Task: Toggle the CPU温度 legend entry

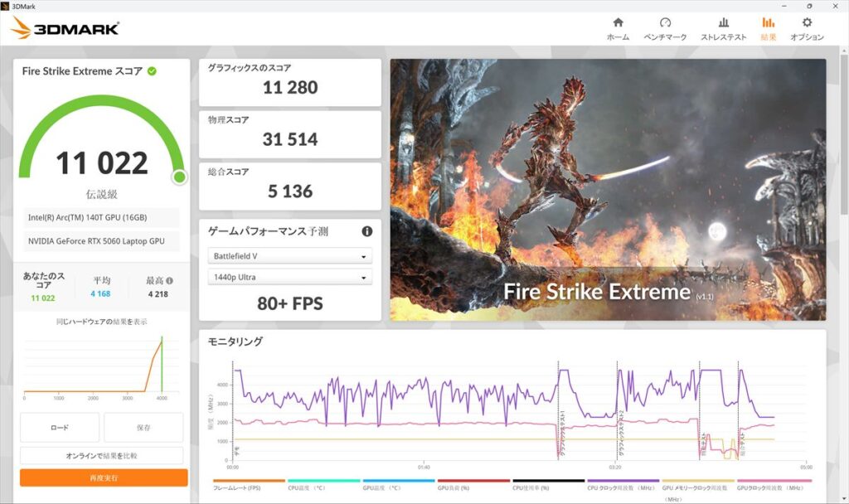Action: tap(323, 484)
